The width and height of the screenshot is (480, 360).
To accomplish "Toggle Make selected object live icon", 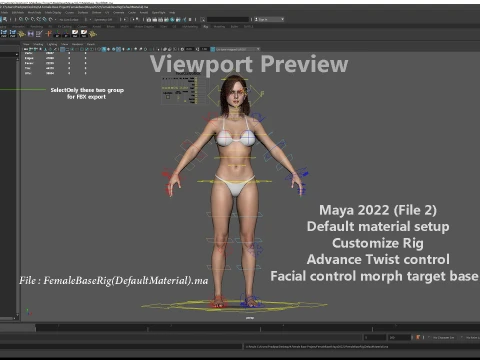I will [51, 19].
